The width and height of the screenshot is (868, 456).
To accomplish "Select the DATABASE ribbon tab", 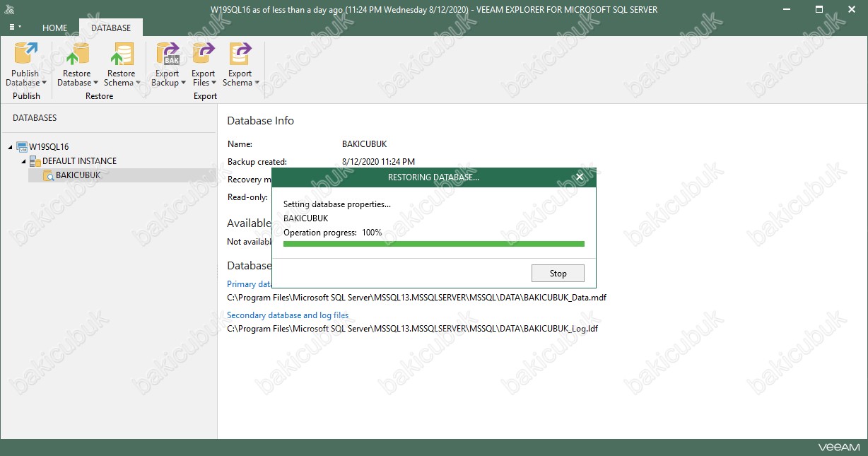I will click(111, 28).
